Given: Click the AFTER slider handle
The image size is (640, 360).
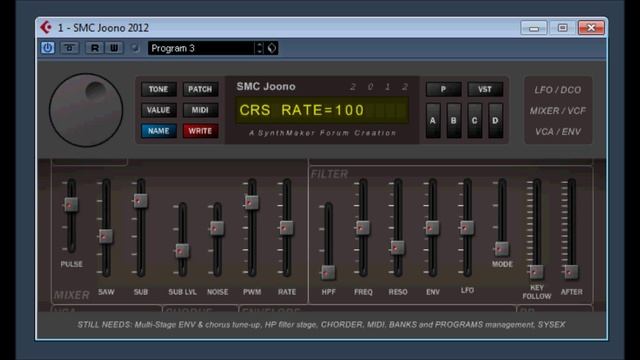Looking at the screenshot, I should (571, 272).
